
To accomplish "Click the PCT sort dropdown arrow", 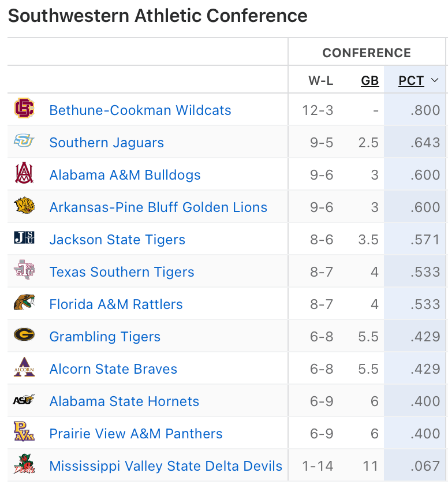I will coord(435,81).
